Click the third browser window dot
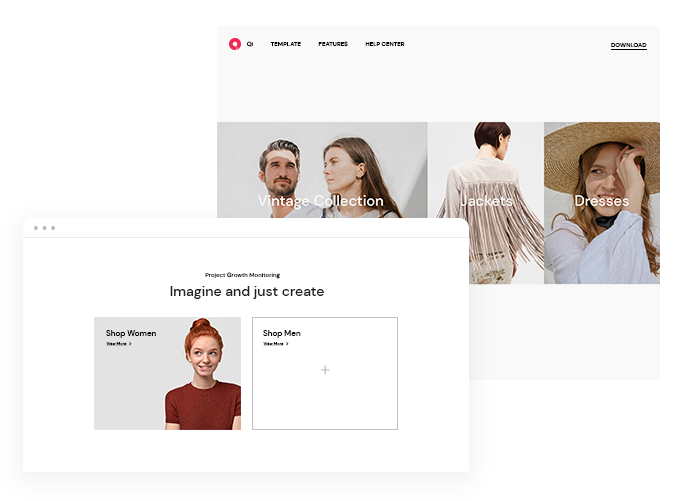Image resolution: width=686 pixels, height=501 pixels. [53, 228]
